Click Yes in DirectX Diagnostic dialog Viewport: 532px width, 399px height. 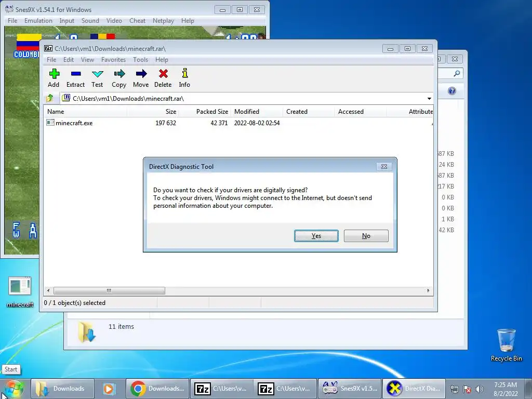(x=316, y=236)
